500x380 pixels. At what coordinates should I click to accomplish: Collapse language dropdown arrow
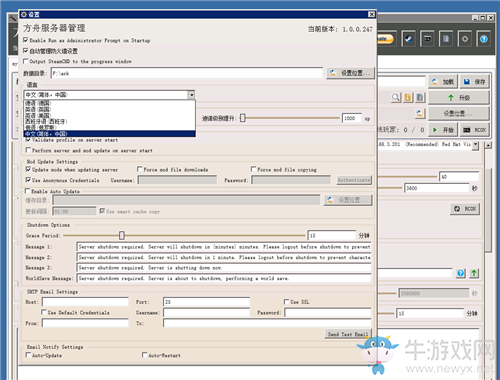click(x=191, y=95)
